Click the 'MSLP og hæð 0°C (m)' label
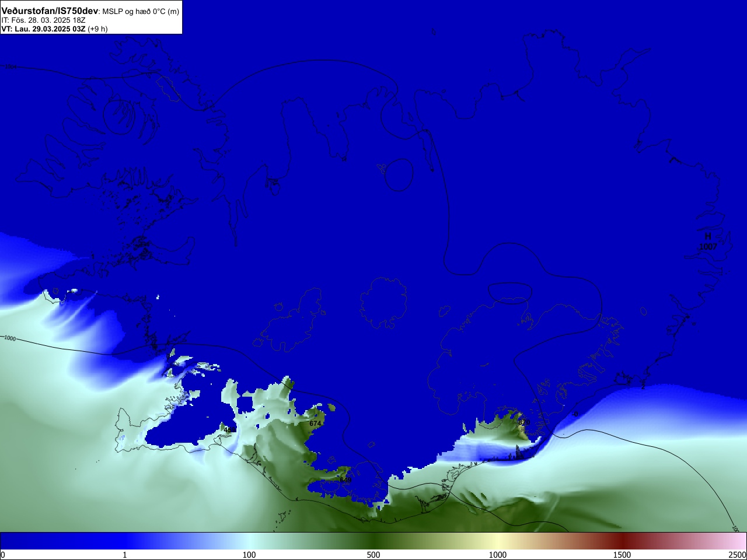 tap(141, 12)
